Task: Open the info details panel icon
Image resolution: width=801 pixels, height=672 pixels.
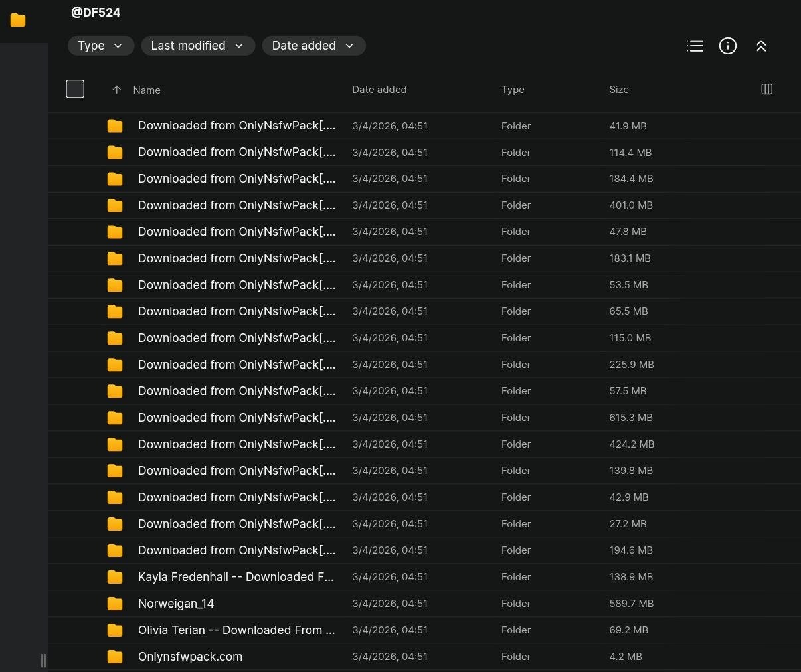Action: [728, 46]
